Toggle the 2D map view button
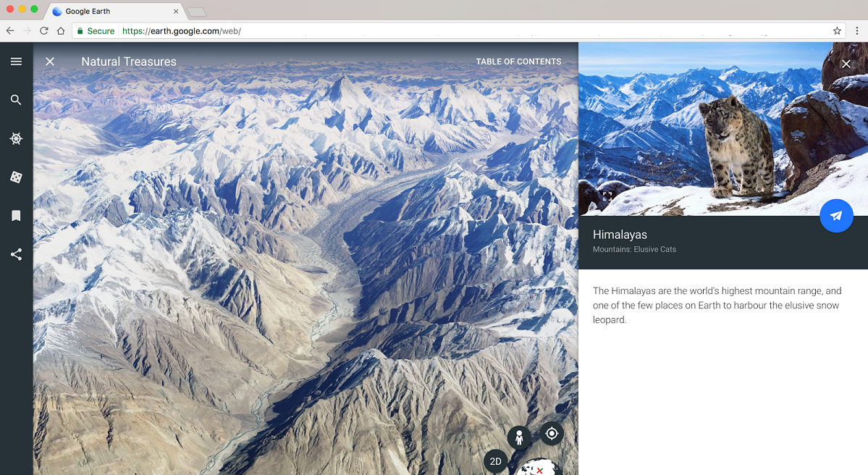The image size is (868, 475). [x=495, y=461]
